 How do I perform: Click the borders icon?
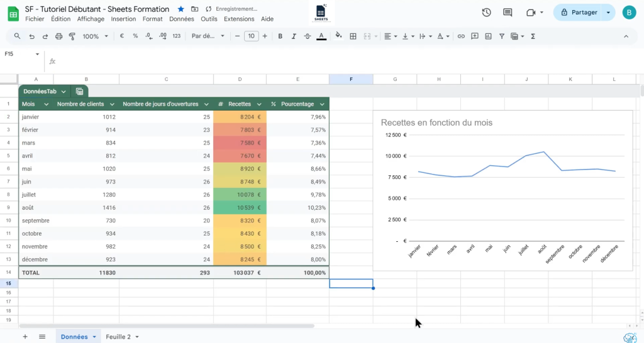coord(353,36)
